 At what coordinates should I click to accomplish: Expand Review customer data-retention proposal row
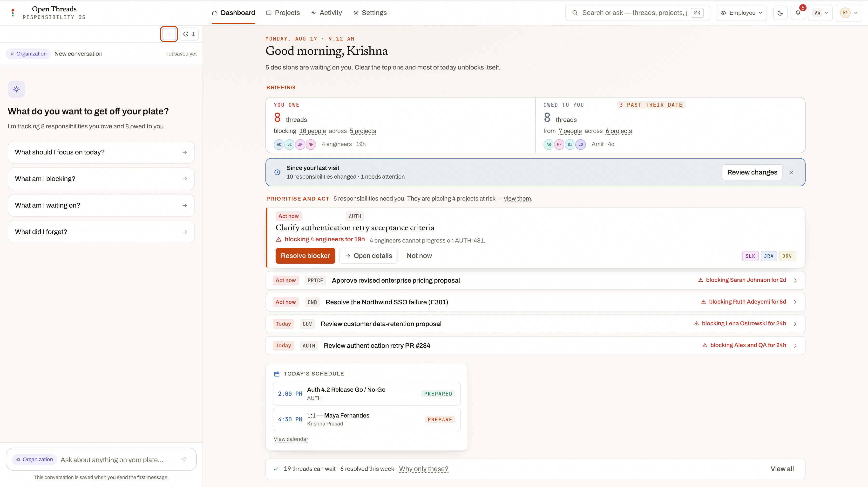535,324
